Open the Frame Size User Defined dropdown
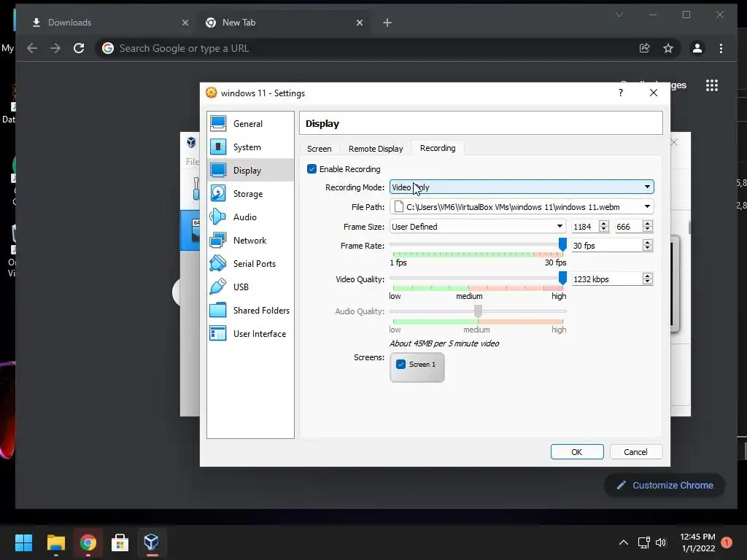The height and width of the screenshot is (560, 747). 477,227
